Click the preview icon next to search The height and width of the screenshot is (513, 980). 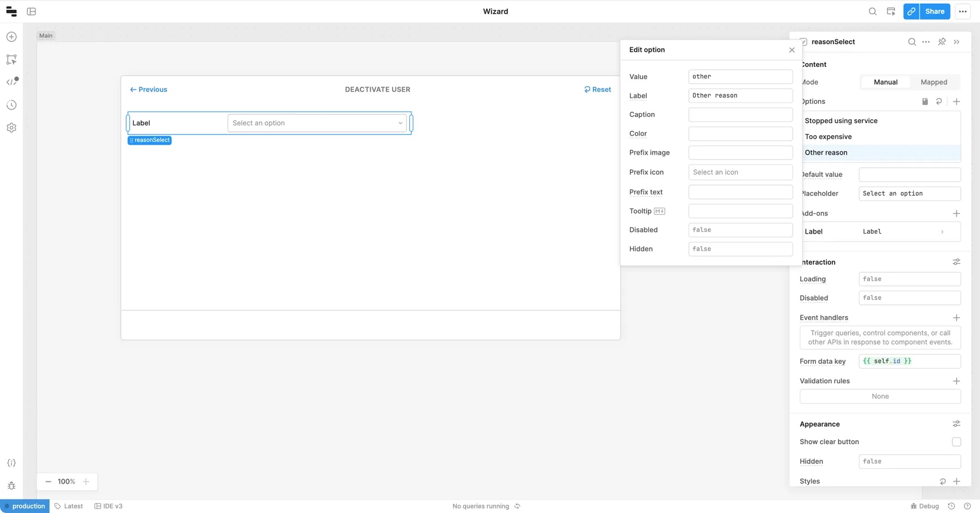(891, 11)
